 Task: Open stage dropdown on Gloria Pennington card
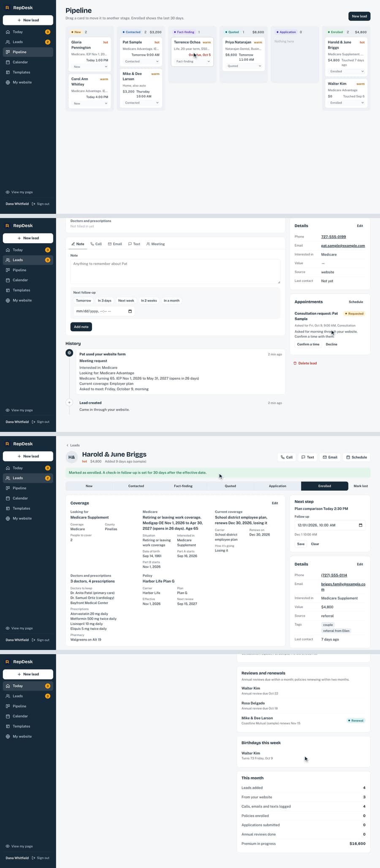(x=90, y=67)
